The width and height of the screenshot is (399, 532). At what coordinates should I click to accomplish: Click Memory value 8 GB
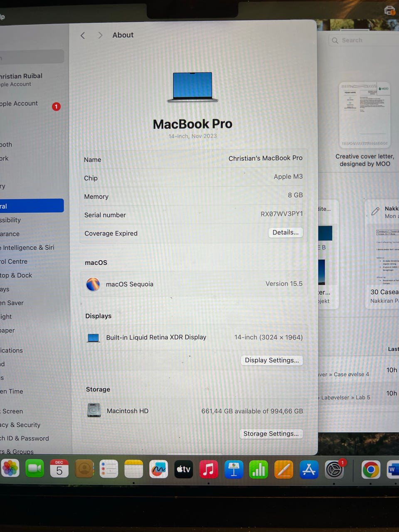click(296, 195)
